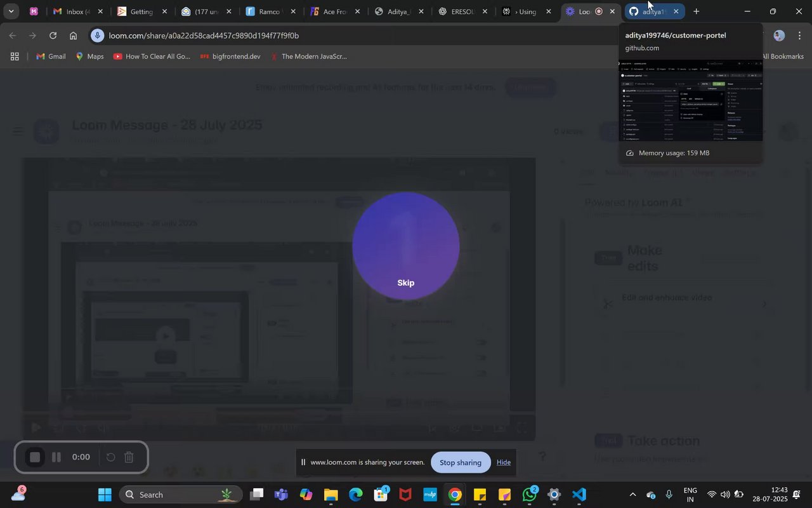Open the myHP app from the taskbar
812x508 pixels.
[430, 495]
